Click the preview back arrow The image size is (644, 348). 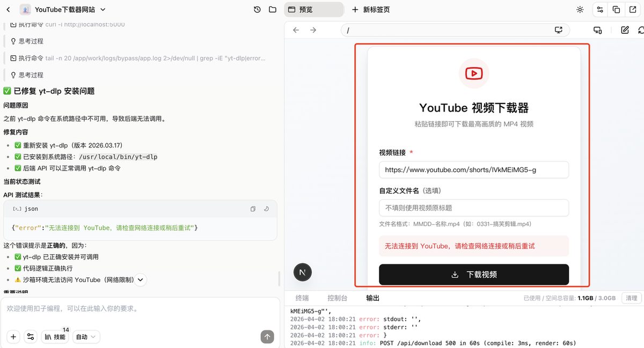[x=296, y=30]
